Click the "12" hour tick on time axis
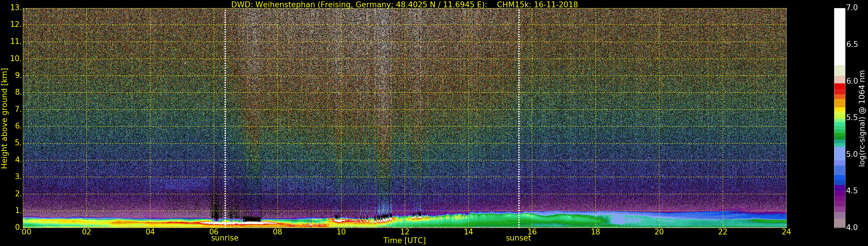The image size is (868, 246). coord(405,232)
